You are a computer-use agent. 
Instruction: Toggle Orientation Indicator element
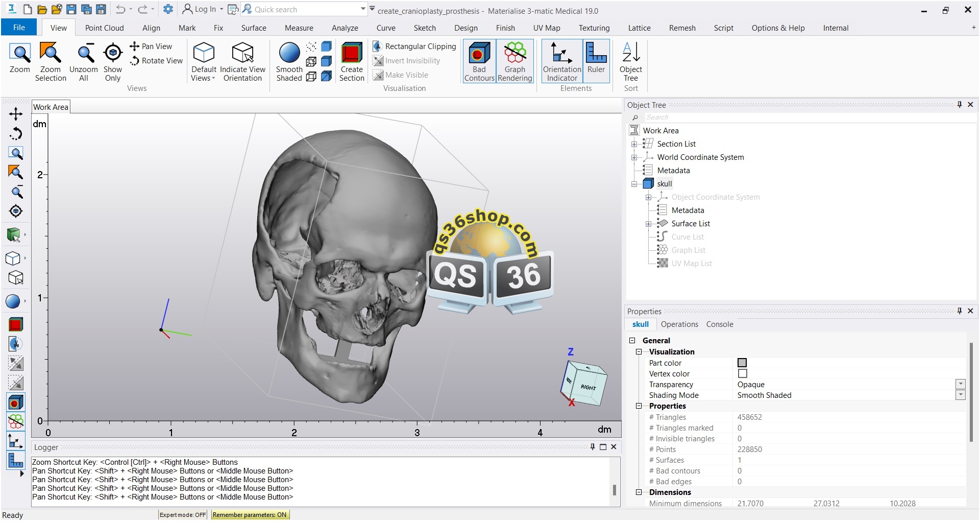click(x=562, y=62)
